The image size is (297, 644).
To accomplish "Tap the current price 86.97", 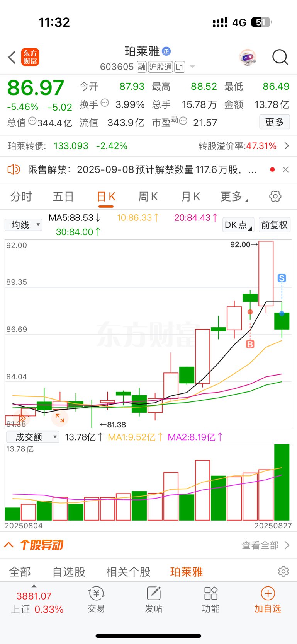I will (x=36, y=88).
